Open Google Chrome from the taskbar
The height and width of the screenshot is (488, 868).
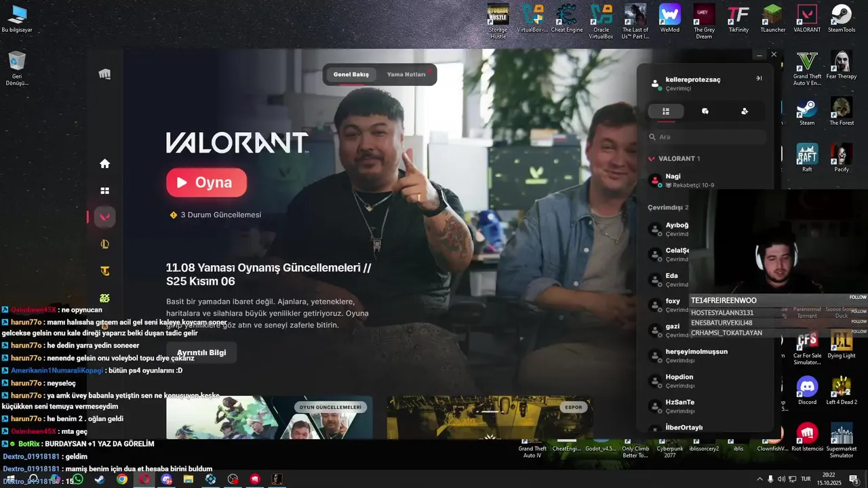click(x=121, y=479)
